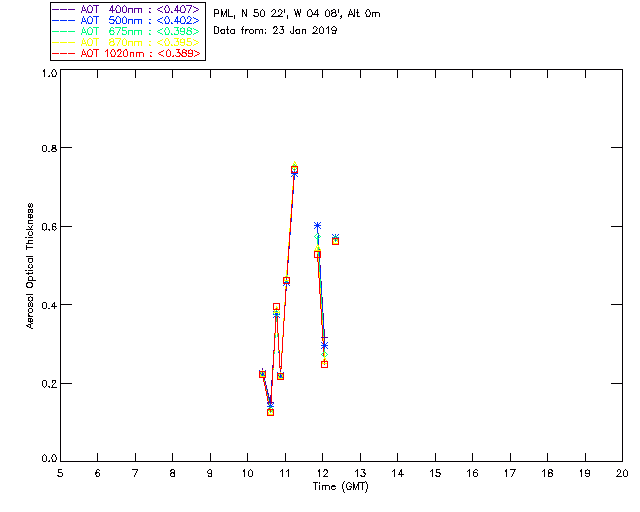The image size is (640, 512).
Task: Click the x-axis tick label 15
Action: pyautogui.click(x=435, y=473)
